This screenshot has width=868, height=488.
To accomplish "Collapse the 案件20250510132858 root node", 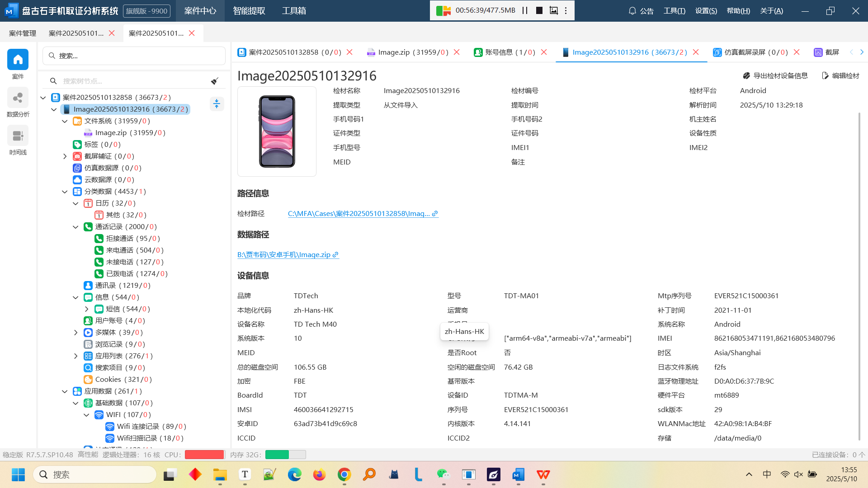I will (43, 98).
